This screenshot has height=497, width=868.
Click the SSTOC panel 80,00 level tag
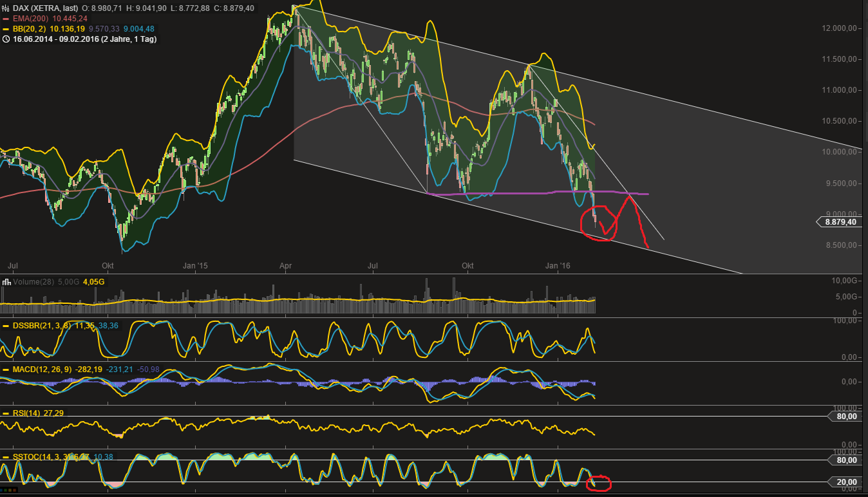[846, 460]
